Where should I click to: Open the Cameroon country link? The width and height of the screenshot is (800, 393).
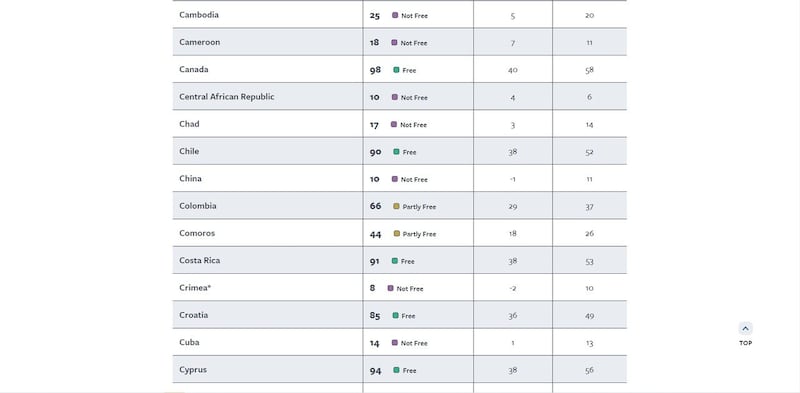[199, 42]
